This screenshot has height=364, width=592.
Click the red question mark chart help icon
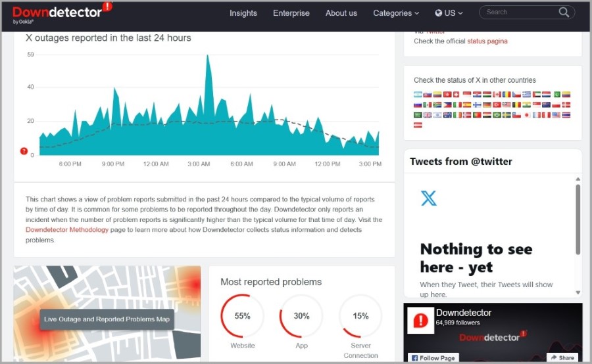click(24, 151)
